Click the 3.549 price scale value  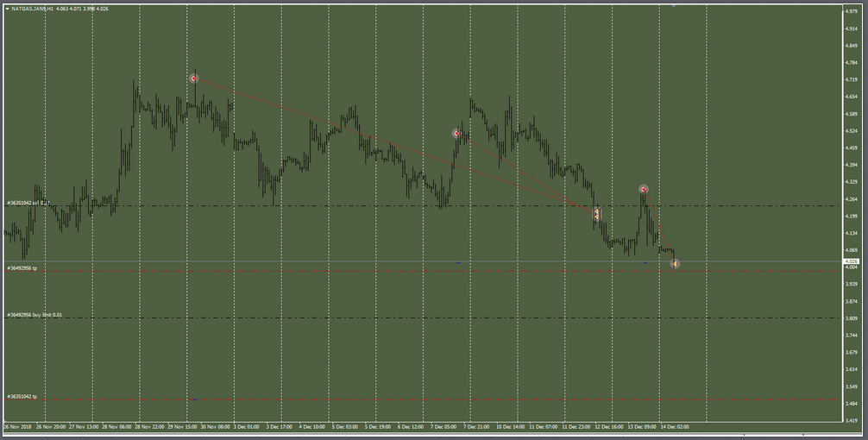click(851, 387)
